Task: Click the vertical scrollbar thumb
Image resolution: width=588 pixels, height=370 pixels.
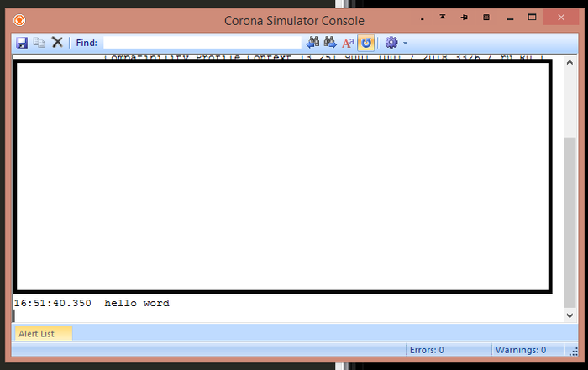Action: point(570,223)
